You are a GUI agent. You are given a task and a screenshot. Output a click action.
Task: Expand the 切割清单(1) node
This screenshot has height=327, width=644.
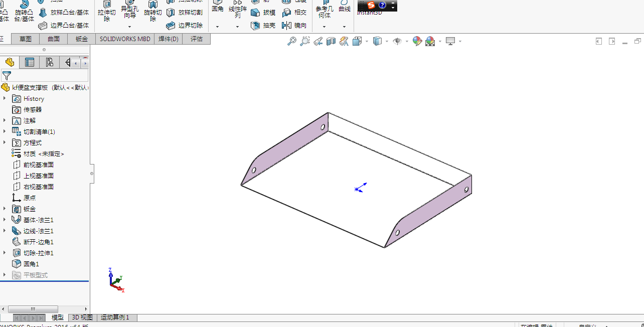coord(4,131)
